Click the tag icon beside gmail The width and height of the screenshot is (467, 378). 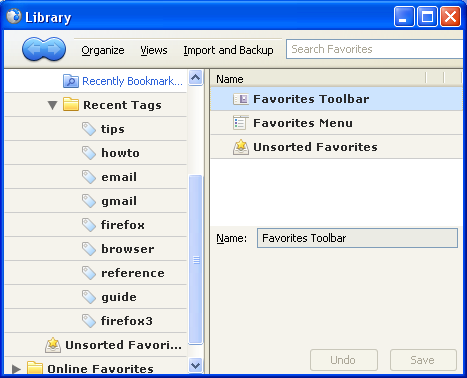tap(89, 201)
